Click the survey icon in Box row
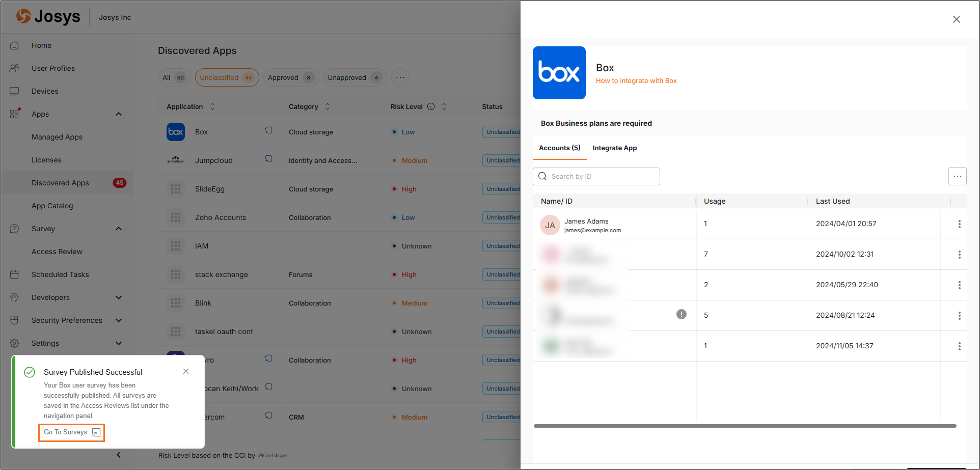 [268, 130]
